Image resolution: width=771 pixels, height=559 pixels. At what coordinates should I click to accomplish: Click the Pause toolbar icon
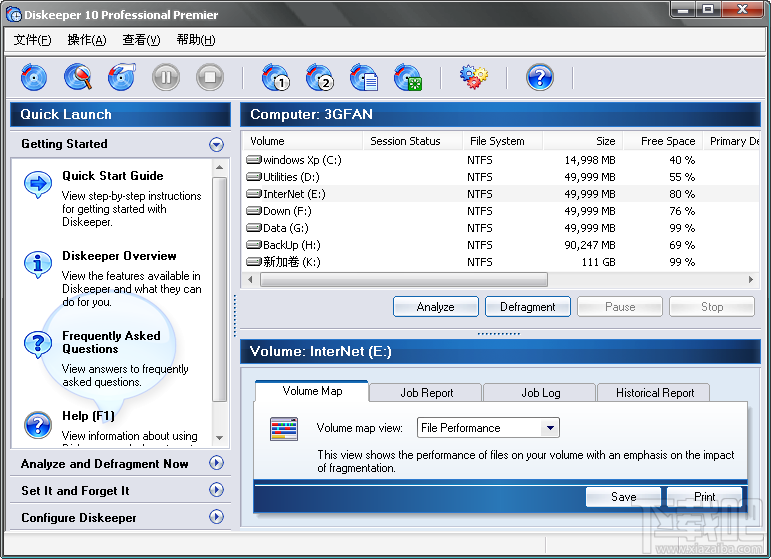click(x=166, y=77)
